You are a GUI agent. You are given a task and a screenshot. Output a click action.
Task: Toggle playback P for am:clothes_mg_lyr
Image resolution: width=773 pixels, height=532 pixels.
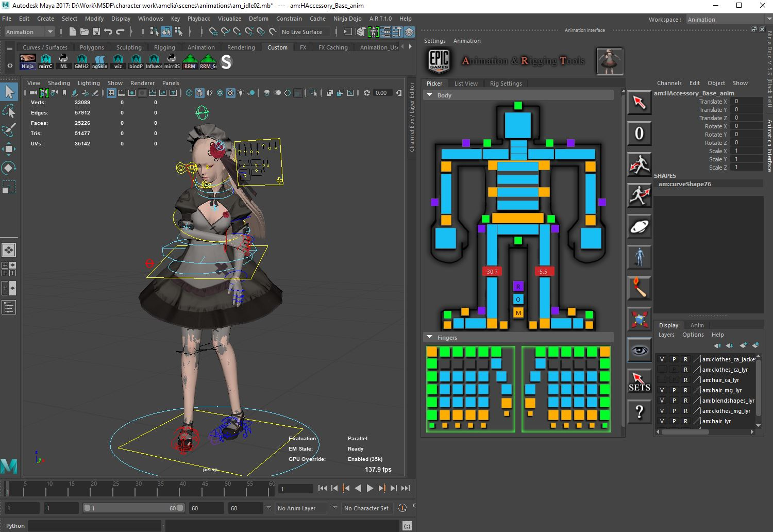[x=674, y=411]
